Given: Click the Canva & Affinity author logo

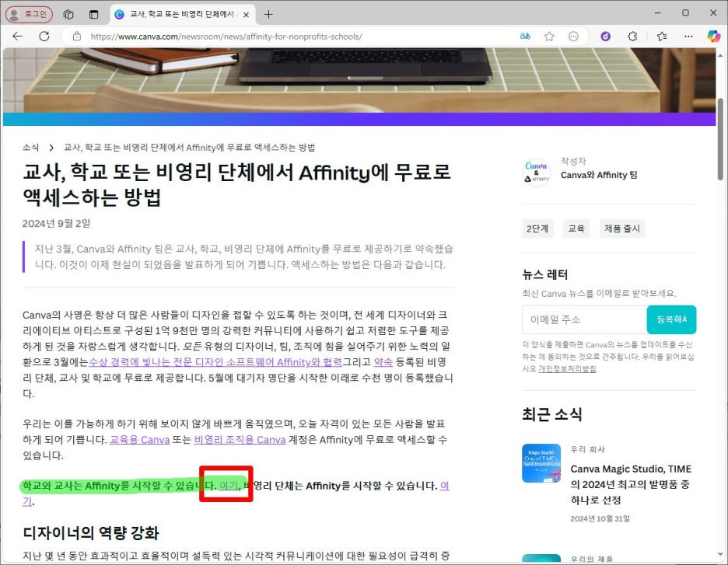Looking at the screenshot, I should point(536,172).
